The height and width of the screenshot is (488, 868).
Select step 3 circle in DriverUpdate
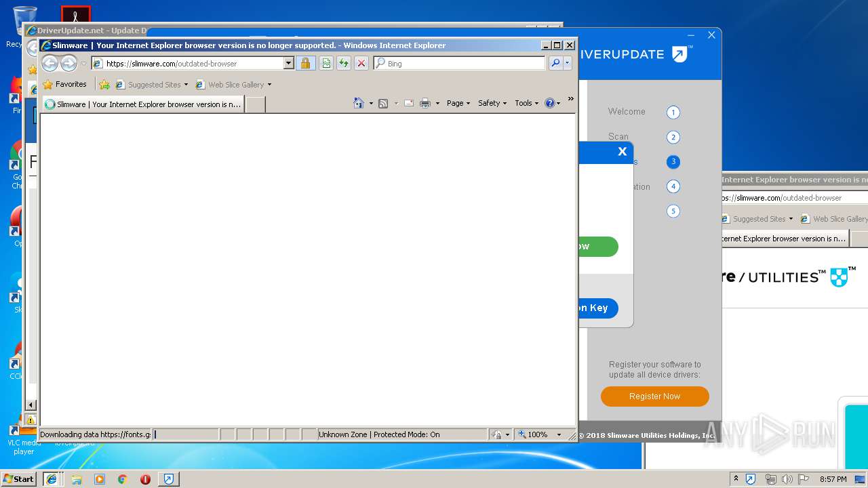tap(673, 161)
